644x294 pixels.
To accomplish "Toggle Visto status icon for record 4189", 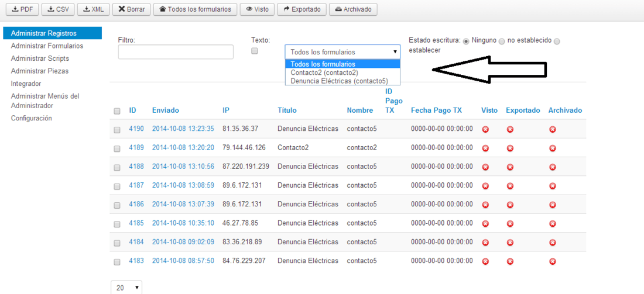I will (x=485, y=148).
